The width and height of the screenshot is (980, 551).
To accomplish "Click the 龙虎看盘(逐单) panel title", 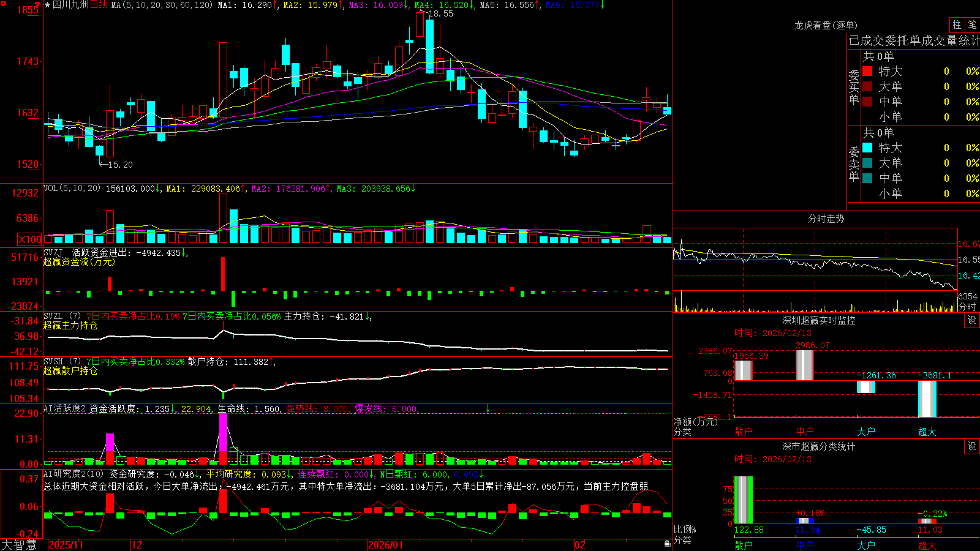I will click(x=826, y=25).
